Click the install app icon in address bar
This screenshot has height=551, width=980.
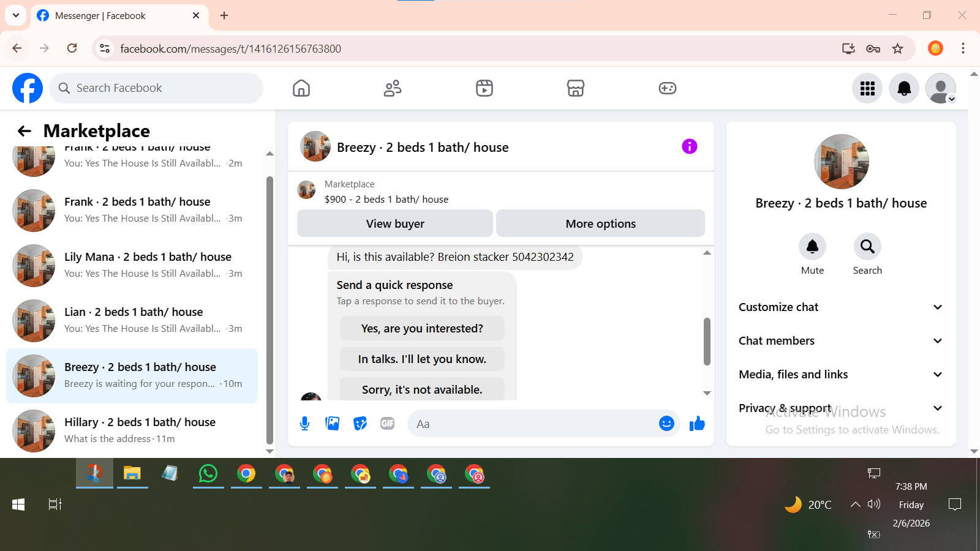pyautogui.click(x=848, y=48)
